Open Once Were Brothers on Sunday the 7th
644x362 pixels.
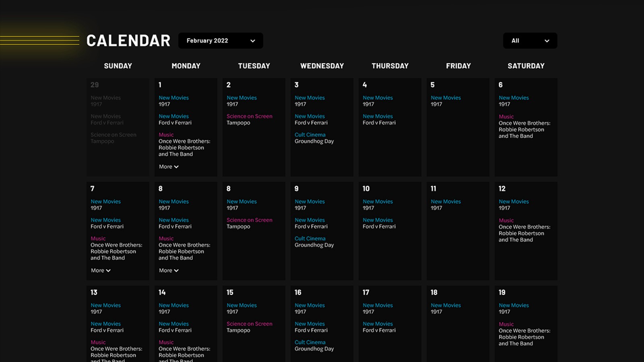point(116,251)
